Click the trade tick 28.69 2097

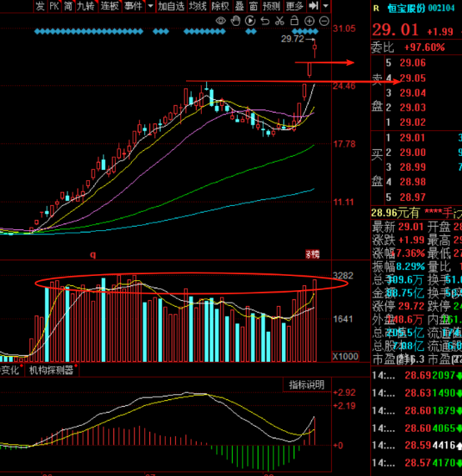pos(417,375)
